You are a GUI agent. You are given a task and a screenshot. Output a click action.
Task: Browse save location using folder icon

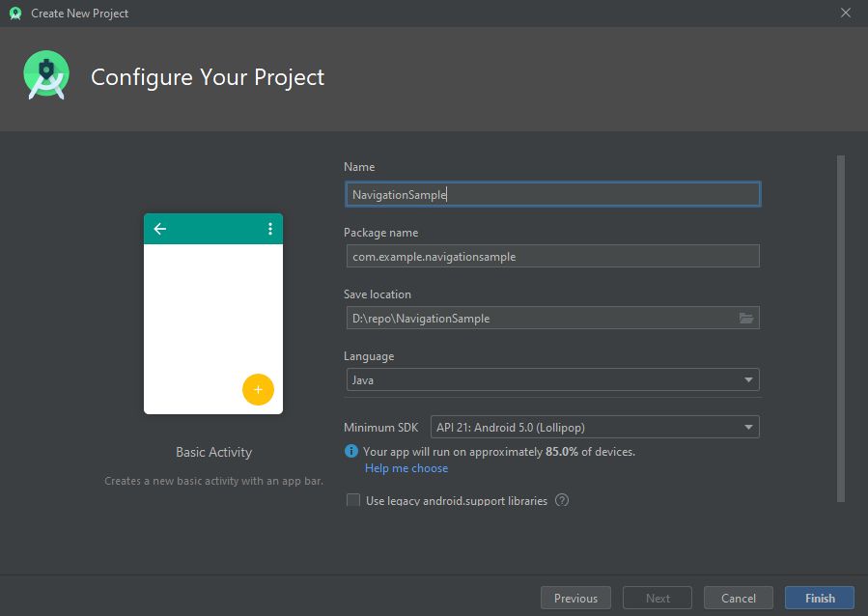[746, 317]
